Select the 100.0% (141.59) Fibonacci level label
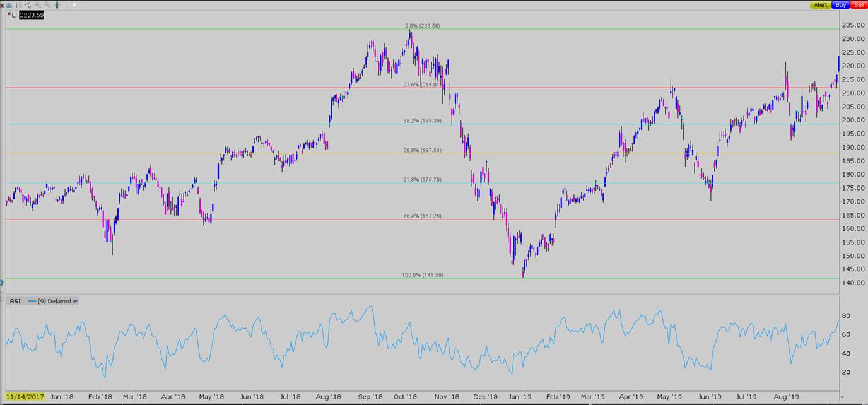This screenshot has height=405, width=868. [421, 275]
